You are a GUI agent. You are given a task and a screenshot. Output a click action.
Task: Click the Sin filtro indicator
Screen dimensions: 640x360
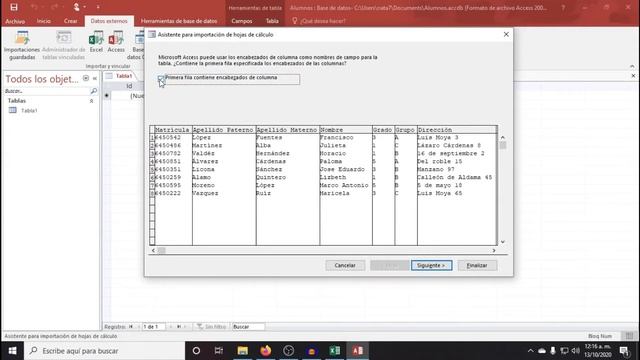click(x=211, y=327)
